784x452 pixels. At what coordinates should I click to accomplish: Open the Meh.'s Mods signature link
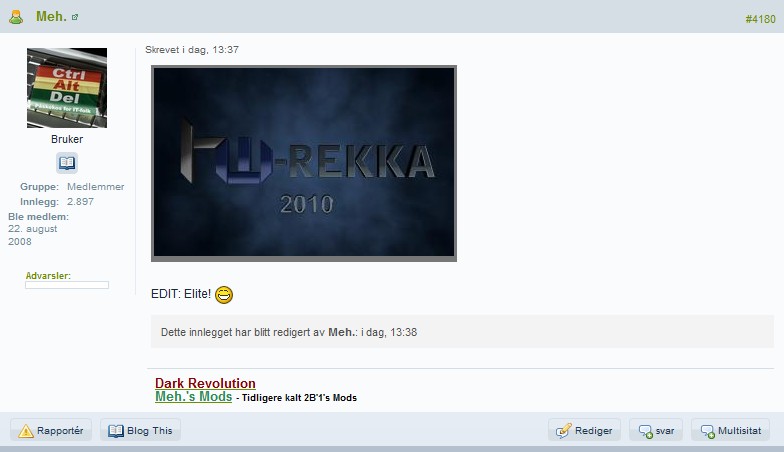click(x=194, y=396)
